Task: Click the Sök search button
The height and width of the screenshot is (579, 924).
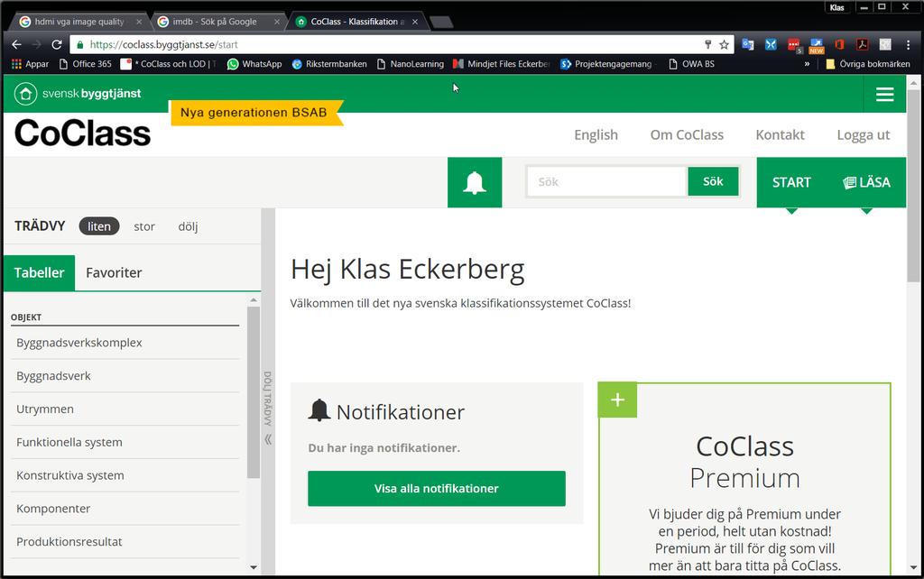Action: pos(713,181)
